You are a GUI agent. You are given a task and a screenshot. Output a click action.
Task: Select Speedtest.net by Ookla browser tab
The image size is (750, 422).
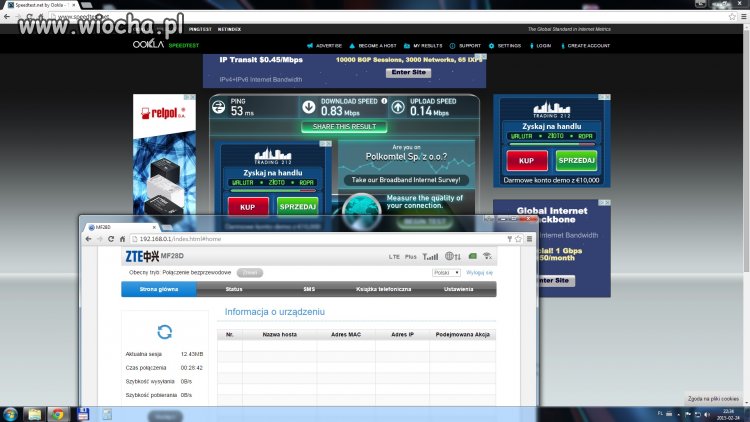41,5
